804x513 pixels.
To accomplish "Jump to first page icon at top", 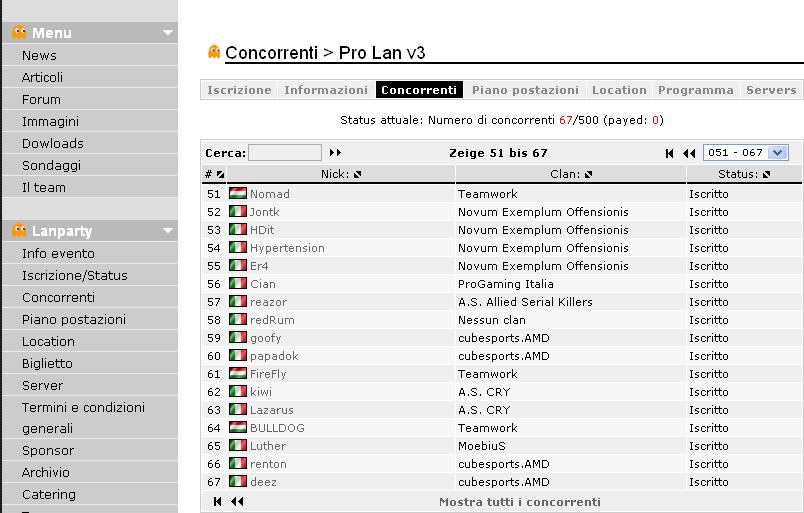I will point(670,153).
